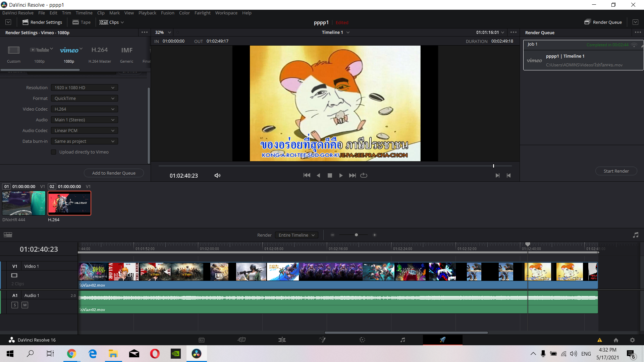This screenshot has width=644, height=362.
Task: Select the Deliver page rocket icon
Action: click(x=443, y=340)
